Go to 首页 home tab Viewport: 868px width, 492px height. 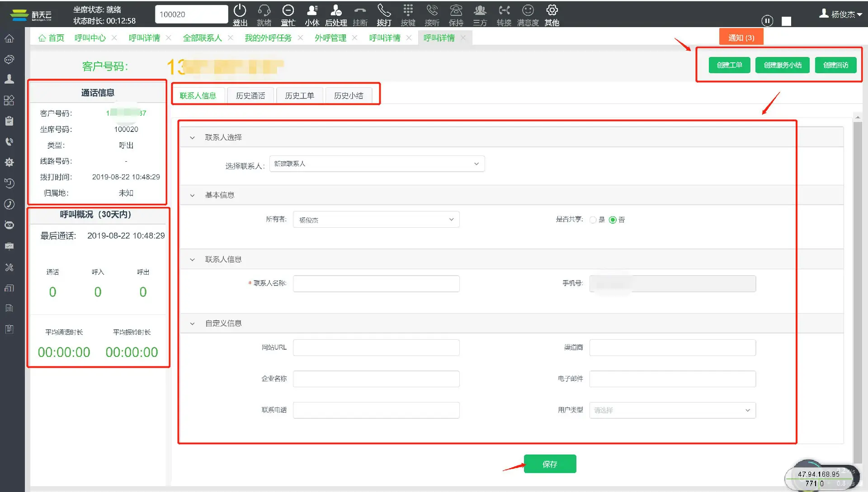point(51,38)
